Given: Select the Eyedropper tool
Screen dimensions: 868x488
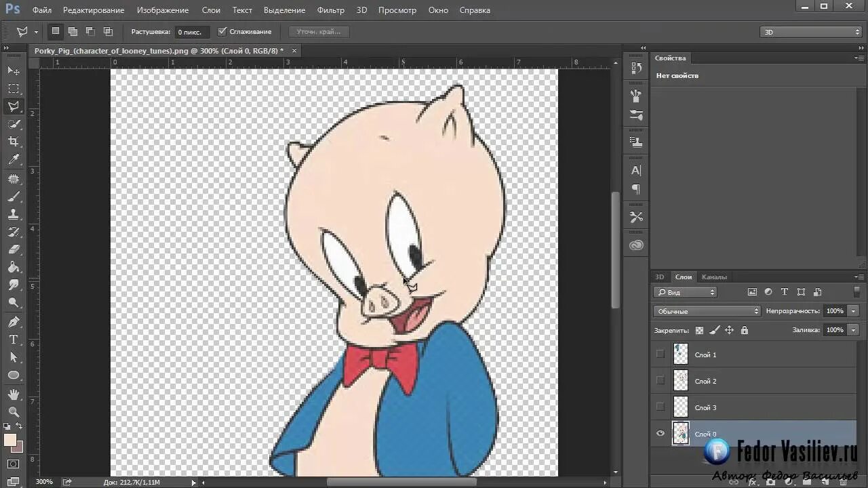Looking at the screenshot, I should 14,159.
